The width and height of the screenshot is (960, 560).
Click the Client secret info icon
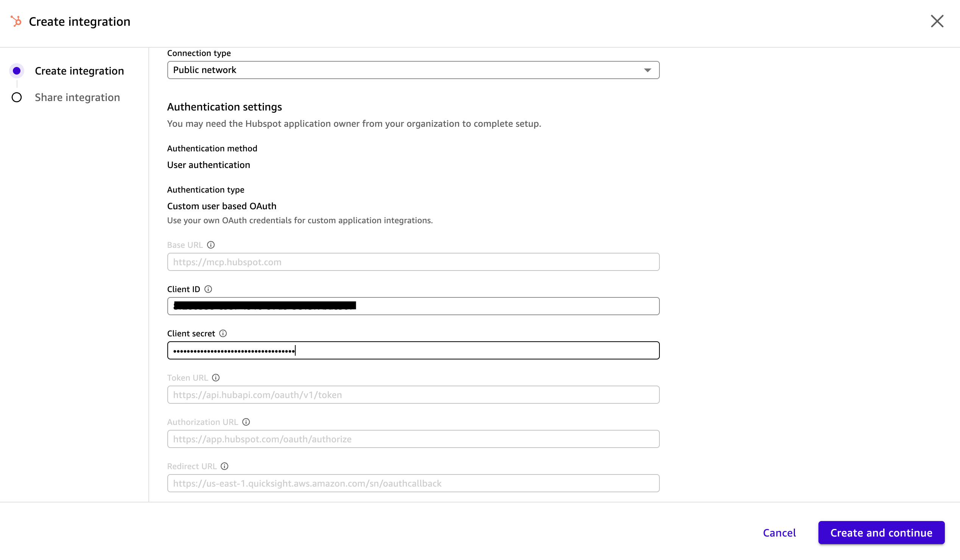coord(223,333)
